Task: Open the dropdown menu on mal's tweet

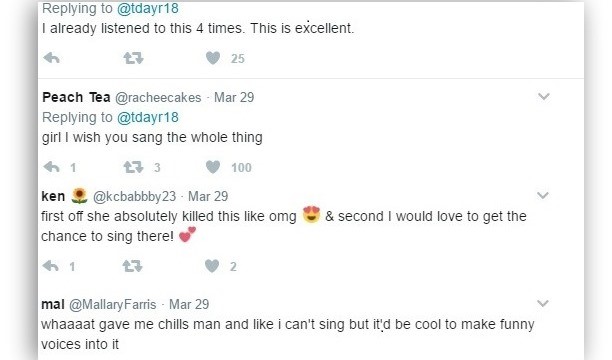Action: tap(543, 303)
